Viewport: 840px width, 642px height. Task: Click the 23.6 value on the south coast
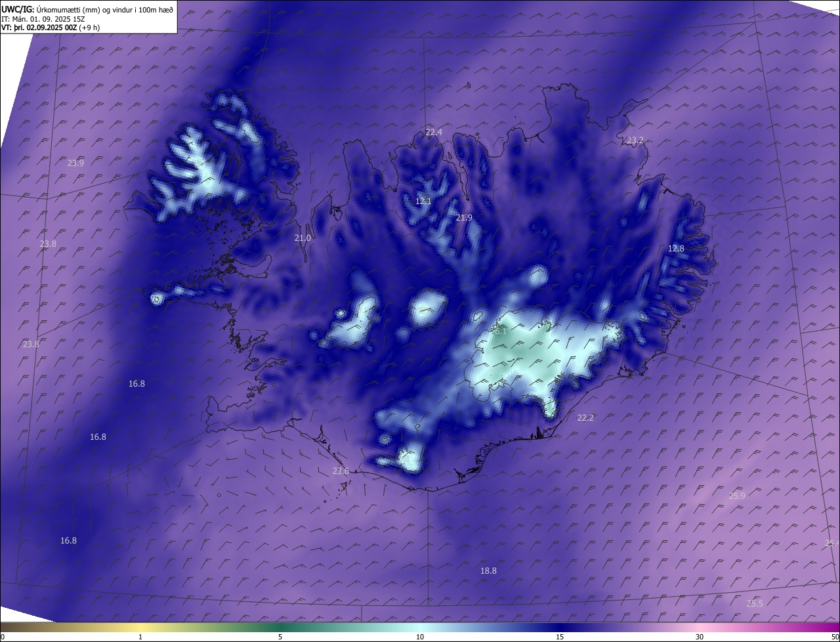coord(341,471)
